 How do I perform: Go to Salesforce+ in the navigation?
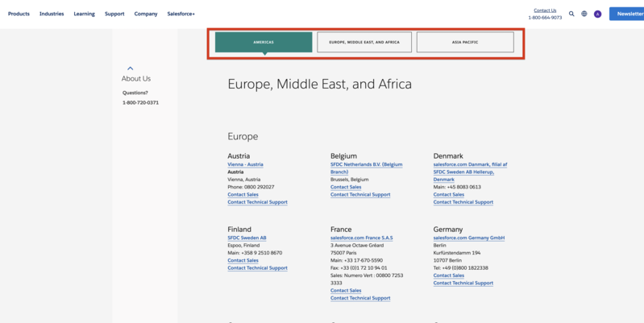(181, 14)
